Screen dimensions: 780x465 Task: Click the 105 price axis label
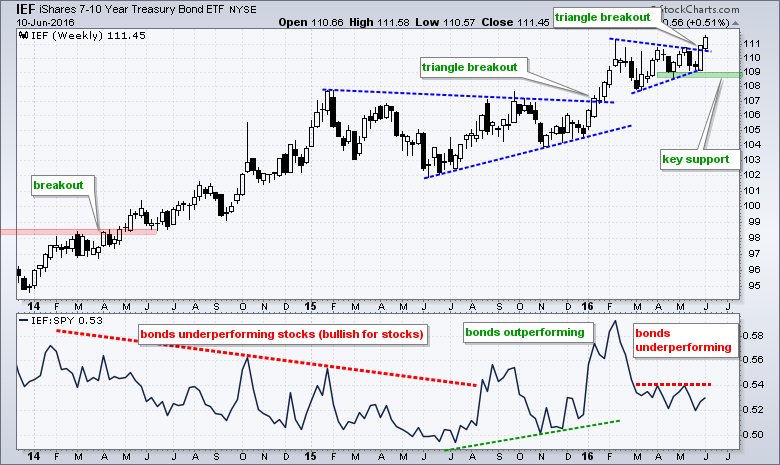pyautogui.click(x=751, y=130)
